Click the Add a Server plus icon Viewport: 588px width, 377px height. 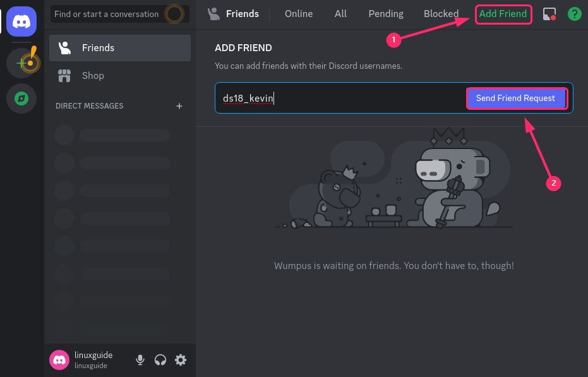point(21,63)
